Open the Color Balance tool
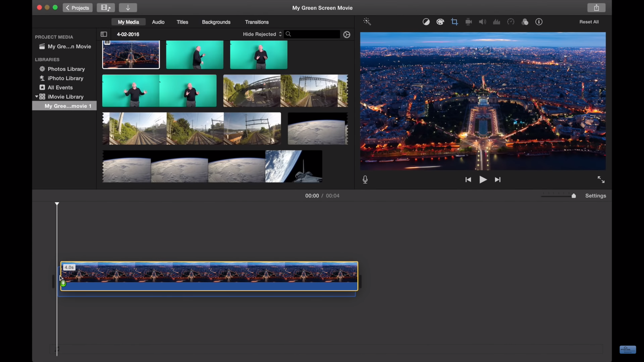Image resolution: width=644 pixels, height=362 pixels. point(426,22)
